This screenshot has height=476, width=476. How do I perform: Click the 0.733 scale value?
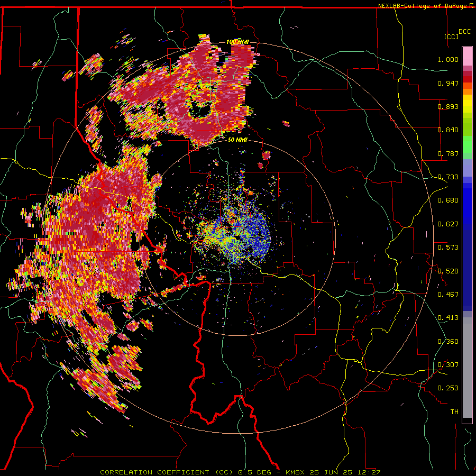(x=448, y=177)
